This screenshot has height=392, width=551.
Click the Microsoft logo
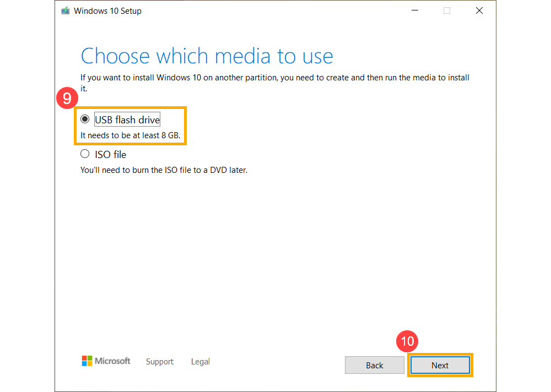(x=106, y=361)
